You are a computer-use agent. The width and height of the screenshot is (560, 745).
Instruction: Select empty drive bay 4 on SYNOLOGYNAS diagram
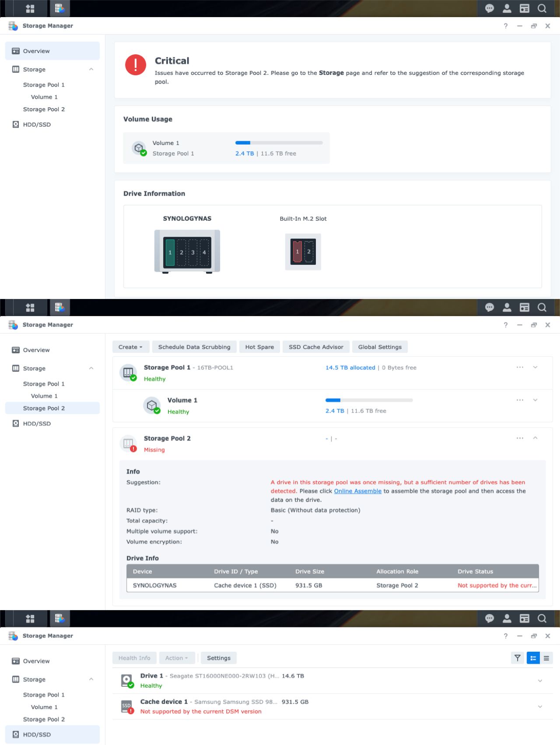204,253
